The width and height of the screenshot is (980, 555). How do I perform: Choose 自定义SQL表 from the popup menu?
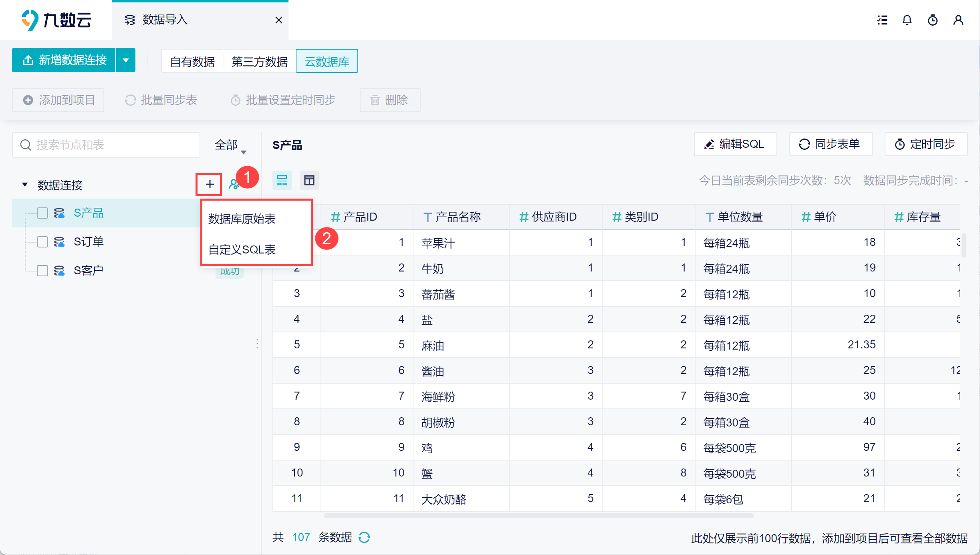click(242, 249)
